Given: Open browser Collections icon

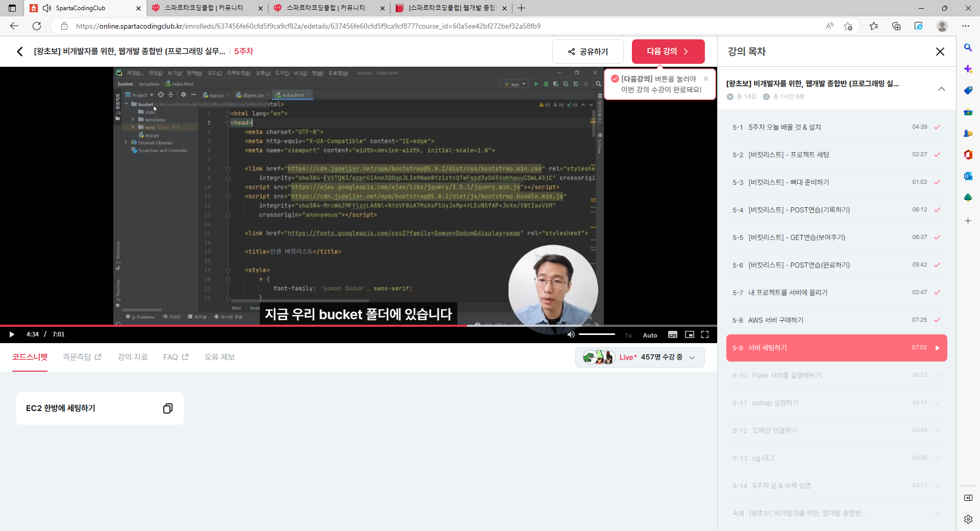Looking at the screenshot, I should [896, 26].
